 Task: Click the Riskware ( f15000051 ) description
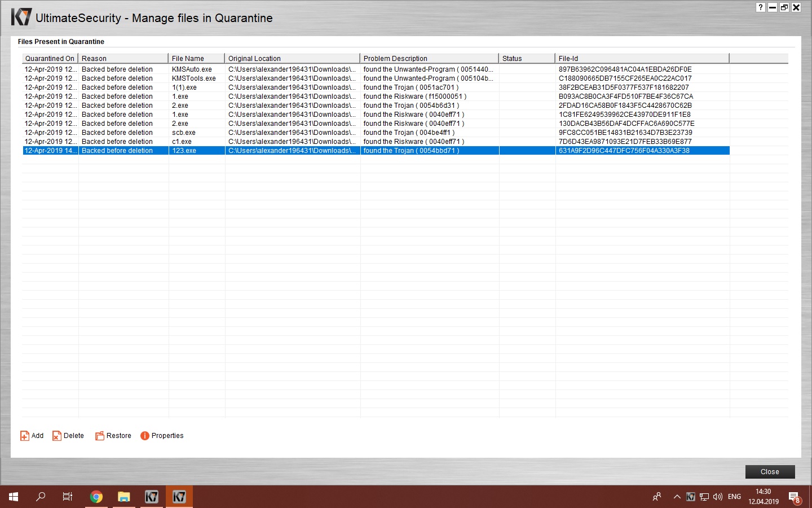[415, 97]
